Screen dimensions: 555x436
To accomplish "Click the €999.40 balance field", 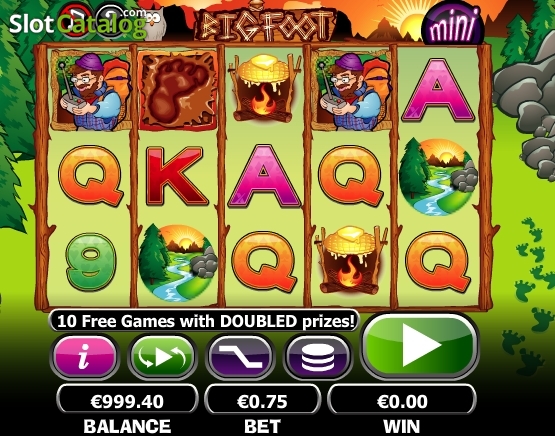I will click(127, 401).
